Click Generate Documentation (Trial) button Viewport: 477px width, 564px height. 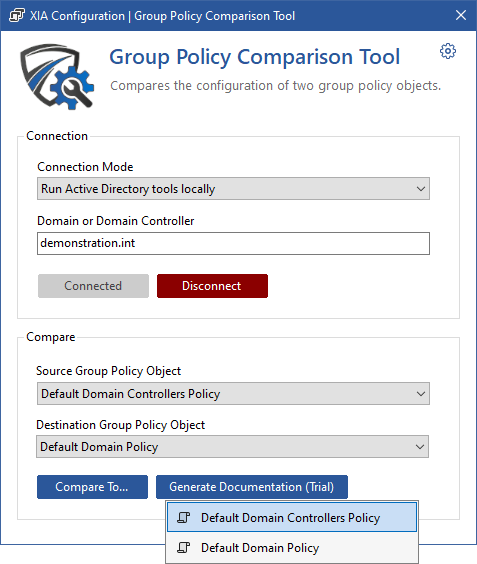(x=252, y=487)
